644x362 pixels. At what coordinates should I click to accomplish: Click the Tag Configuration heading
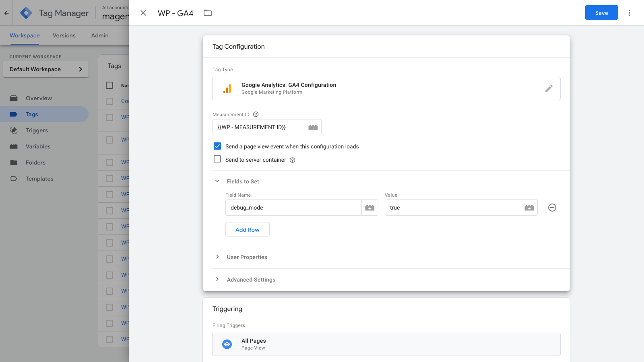click(239, 47)
